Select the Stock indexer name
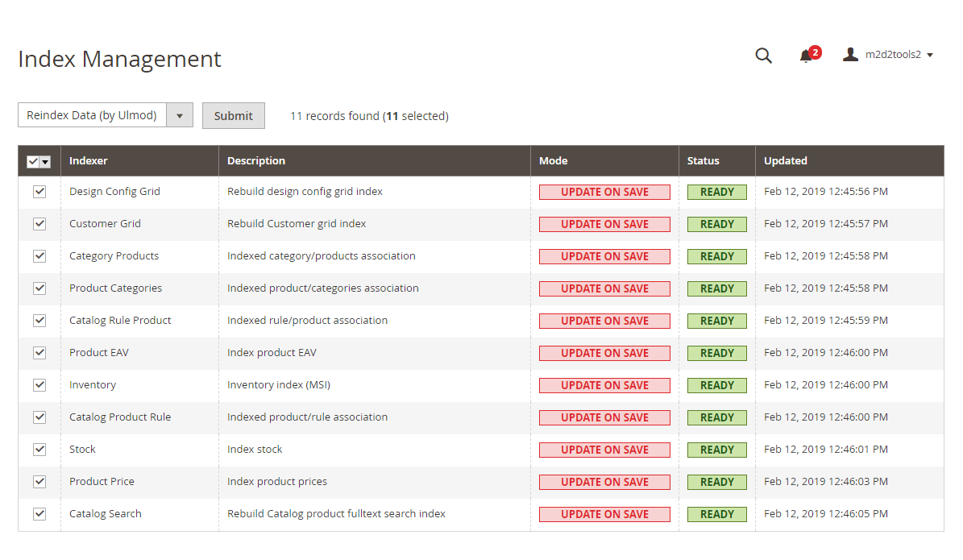The width and height of the screenshot is (963, 560). point(82,450)
